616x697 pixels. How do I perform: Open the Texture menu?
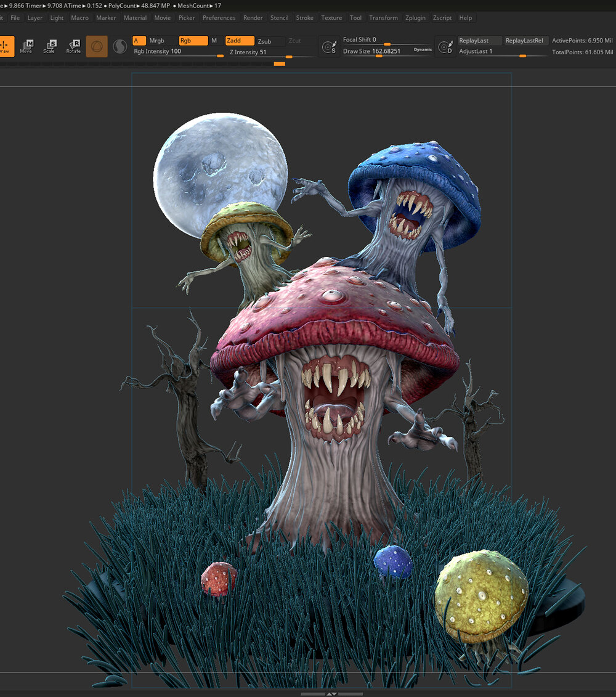331,18
